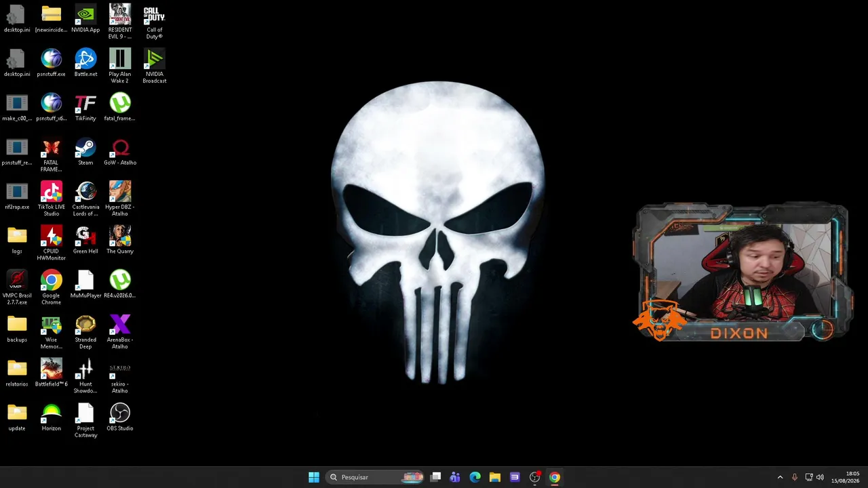Switch to OBS Studio in the taskbar

click(x=535, y=477)
